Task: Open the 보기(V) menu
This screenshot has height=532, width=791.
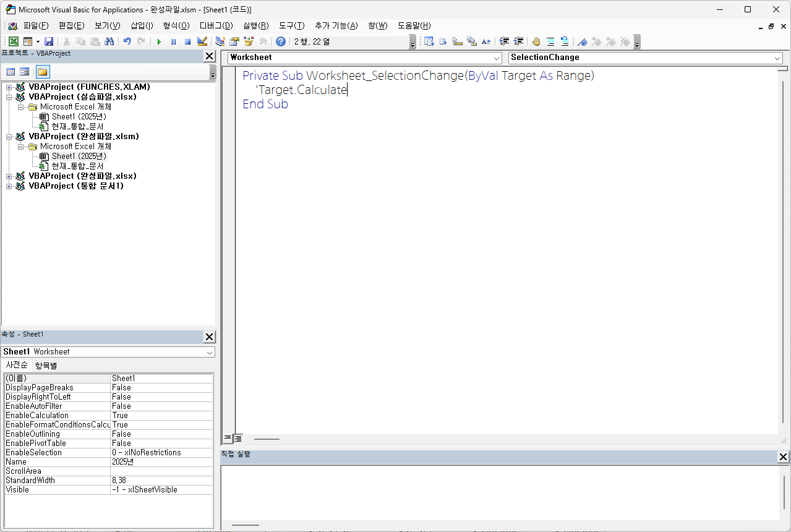Action: (108, 25)
